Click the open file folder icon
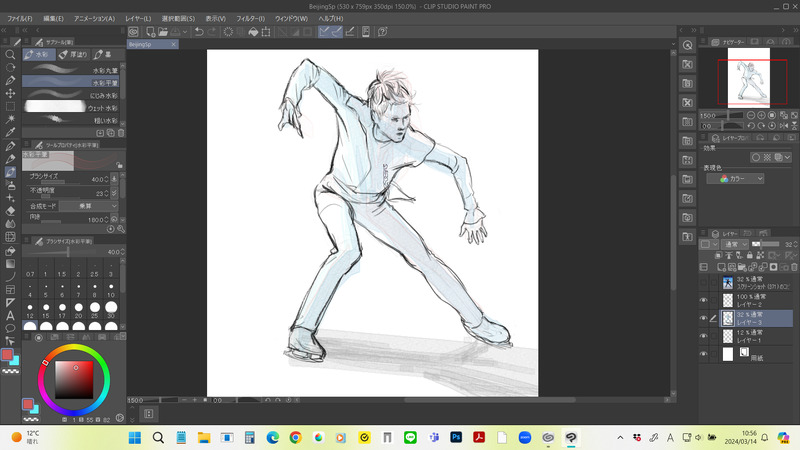The height and width of the screenshot is (450, 800). click(x=164, y=32)
